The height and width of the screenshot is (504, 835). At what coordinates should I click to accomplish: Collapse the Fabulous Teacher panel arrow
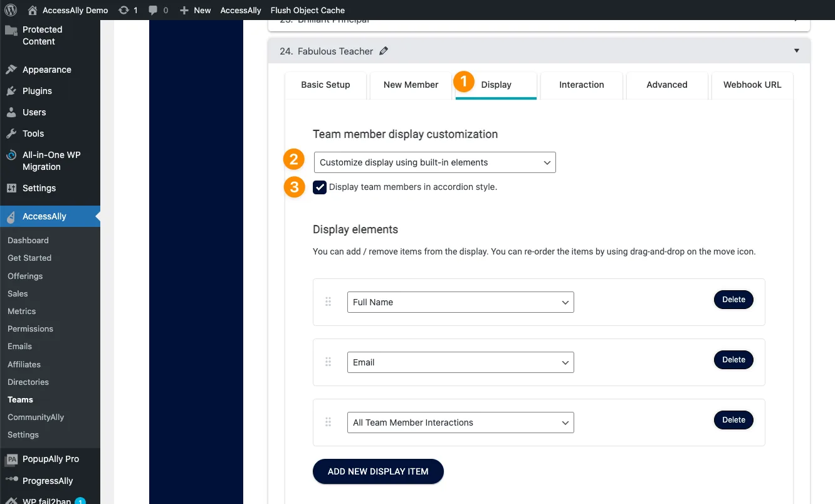[x=797, y=51]
